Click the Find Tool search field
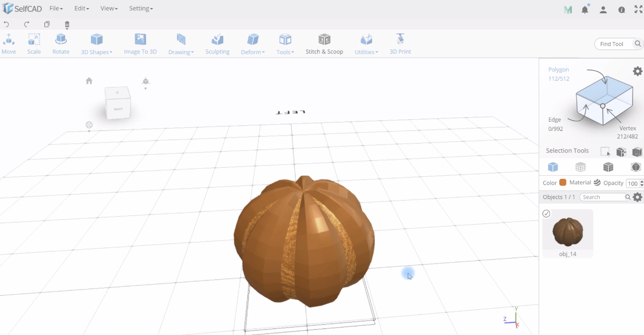Screen dimensions: 644x335 coord(613,44)
